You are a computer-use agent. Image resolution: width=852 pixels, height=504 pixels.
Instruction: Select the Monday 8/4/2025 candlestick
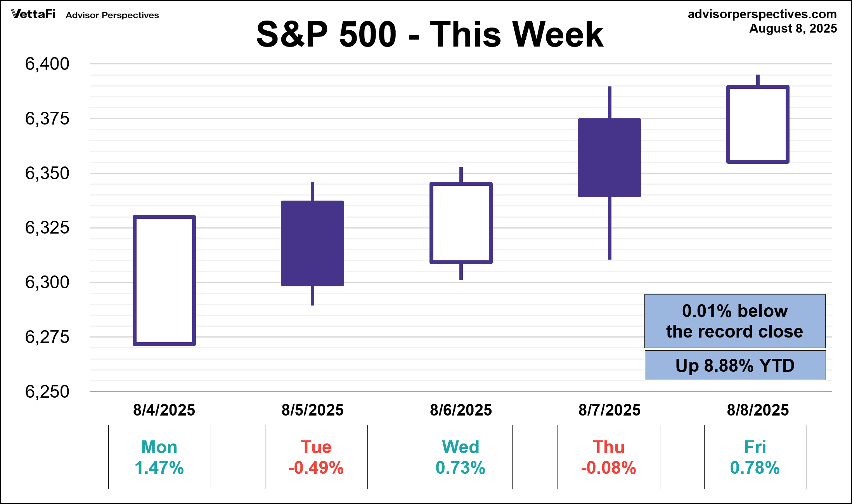click(164, 280)
